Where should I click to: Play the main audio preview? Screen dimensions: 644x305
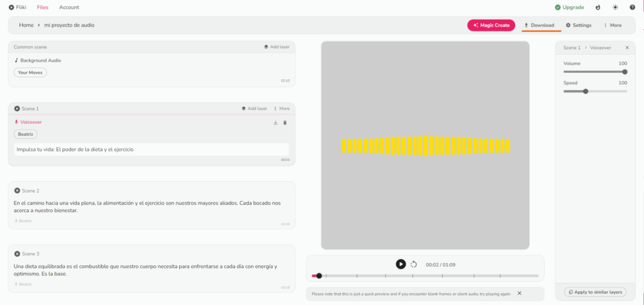(401, 264)
